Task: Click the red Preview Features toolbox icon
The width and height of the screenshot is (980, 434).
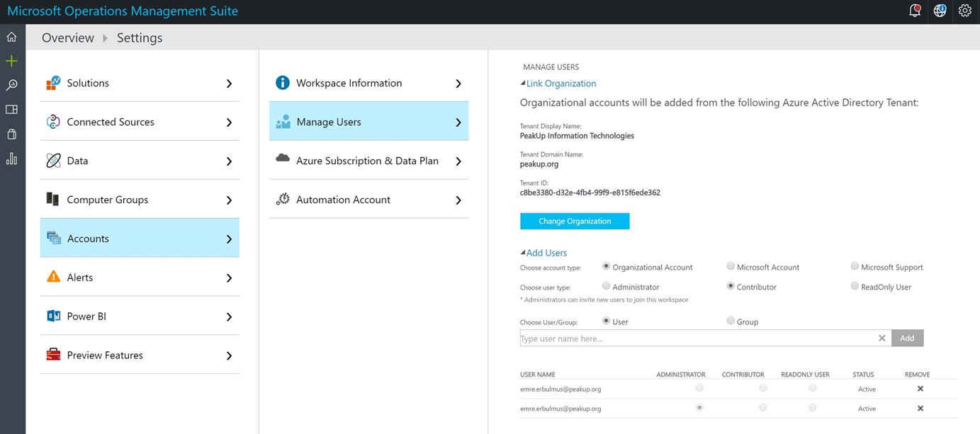Action: [53, 355]
